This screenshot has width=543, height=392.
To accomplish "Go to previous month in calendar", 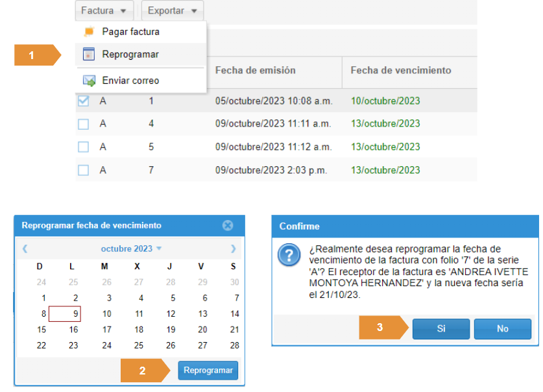I will tap(25, 249).
